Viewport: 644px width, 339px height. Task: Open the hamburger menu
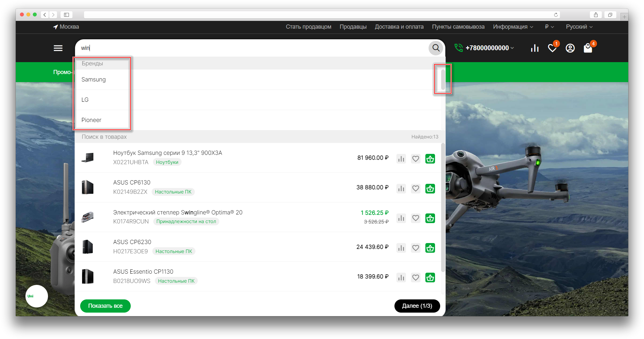(x=58, y=48)
